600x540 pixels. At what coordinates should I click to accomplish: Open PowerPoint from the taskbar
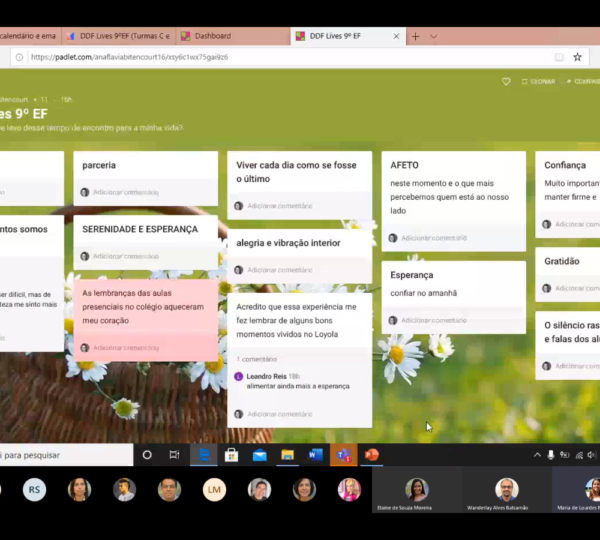pos(372,455)
